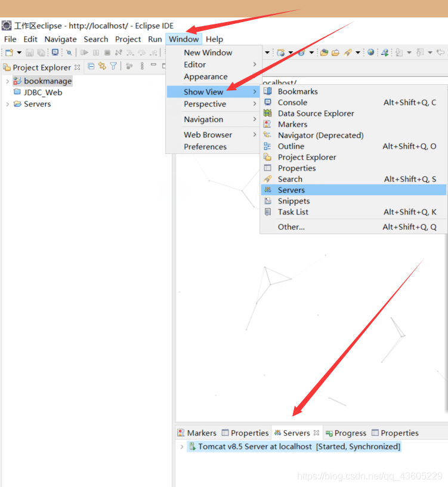Collapse All in Project Explorer toolbar

point(91,66)
